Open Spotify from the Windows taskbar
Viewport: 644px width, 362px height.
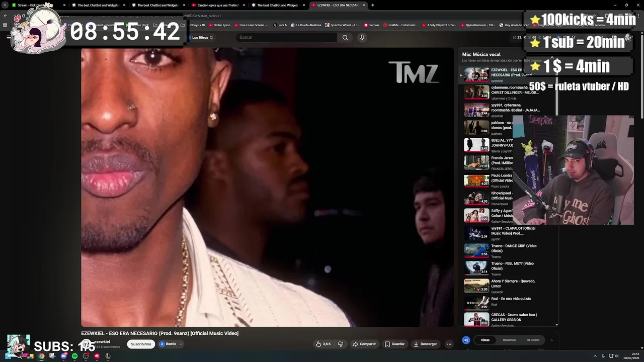tap(74, 356)
